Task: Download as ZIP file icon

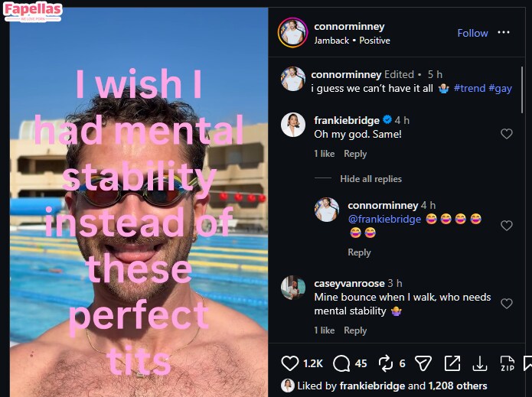Action: [507, 363]
